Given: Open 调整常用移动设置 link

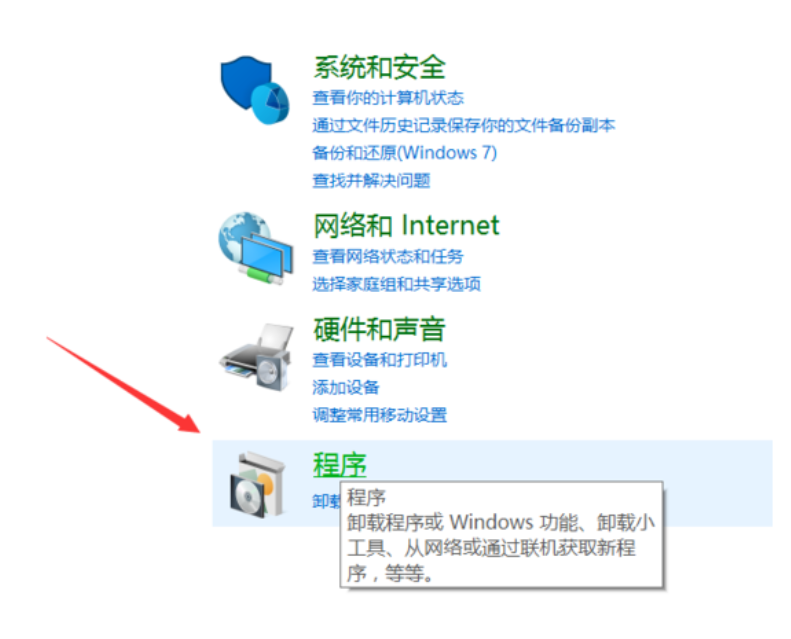Looking at the screenshot, I should (379, 415).
